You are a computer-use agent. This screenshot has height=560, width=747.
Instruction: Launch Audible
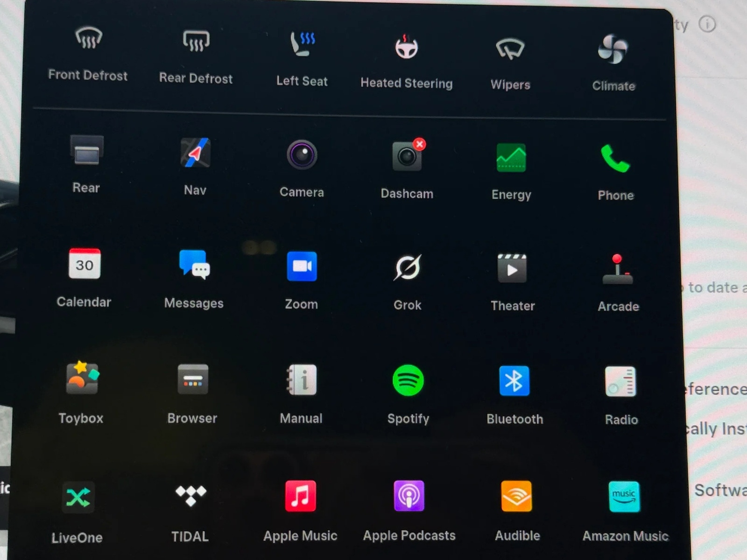516,497
